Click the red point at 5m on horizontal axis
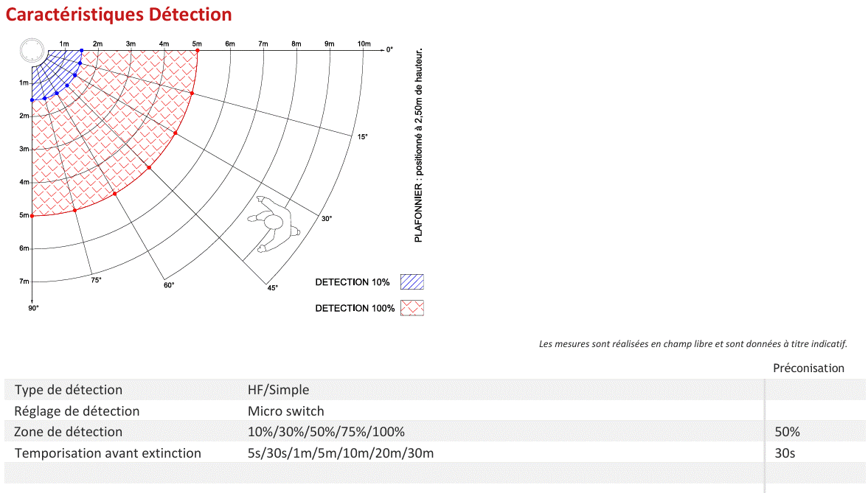 [x=197, y=50]
